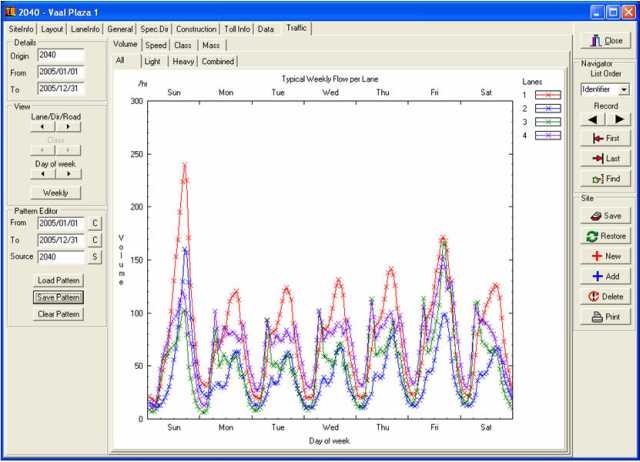Open the Toll Info tab

click(x=237, y=29)
